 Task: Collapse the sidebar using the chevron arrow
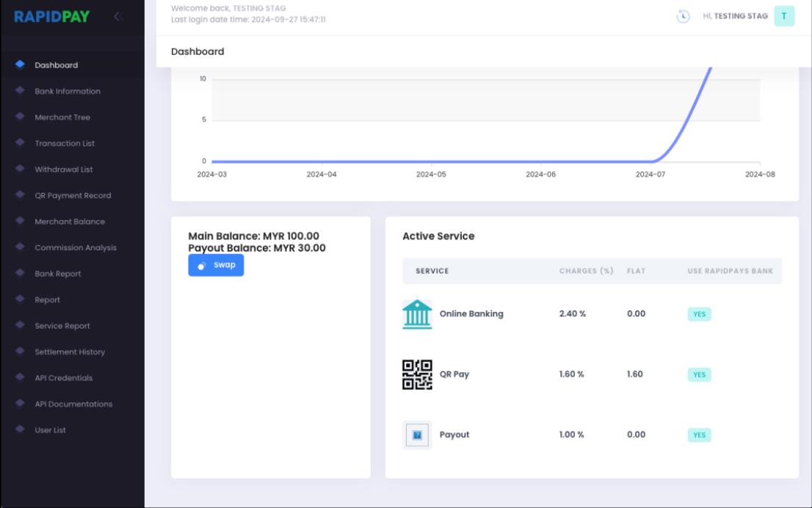click(x=117, y=16)
